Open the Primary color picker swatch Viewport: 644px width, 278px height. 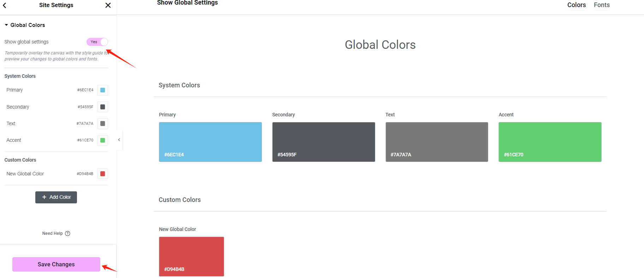click(103, 90)
